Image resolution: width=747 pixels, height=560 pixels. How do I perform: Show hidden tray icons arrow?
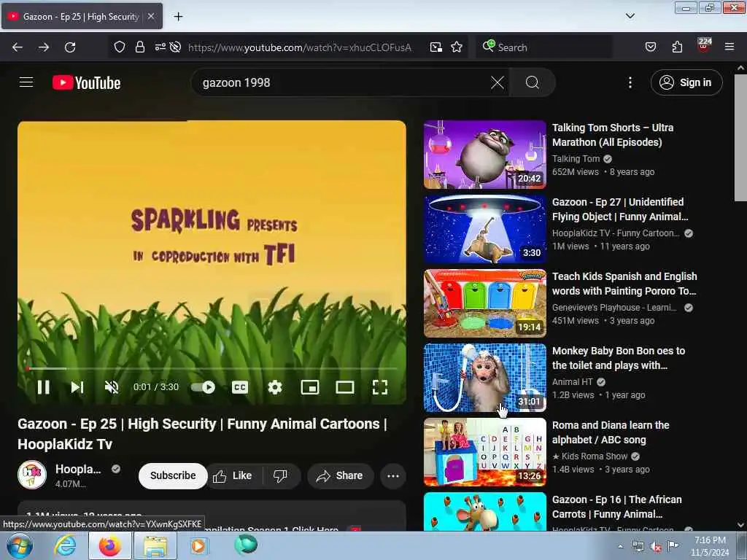point(620,546)
